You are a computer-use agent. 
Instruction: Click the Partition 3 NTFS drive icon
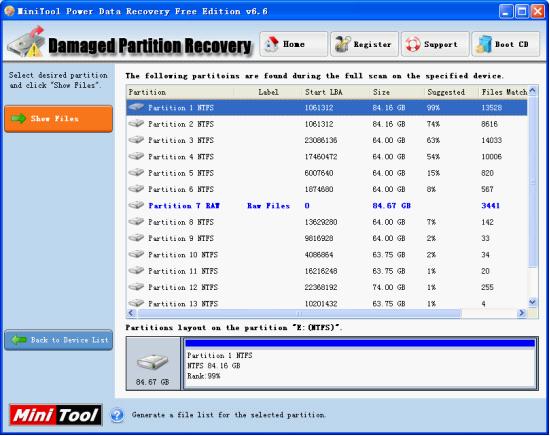pos(136,140)
